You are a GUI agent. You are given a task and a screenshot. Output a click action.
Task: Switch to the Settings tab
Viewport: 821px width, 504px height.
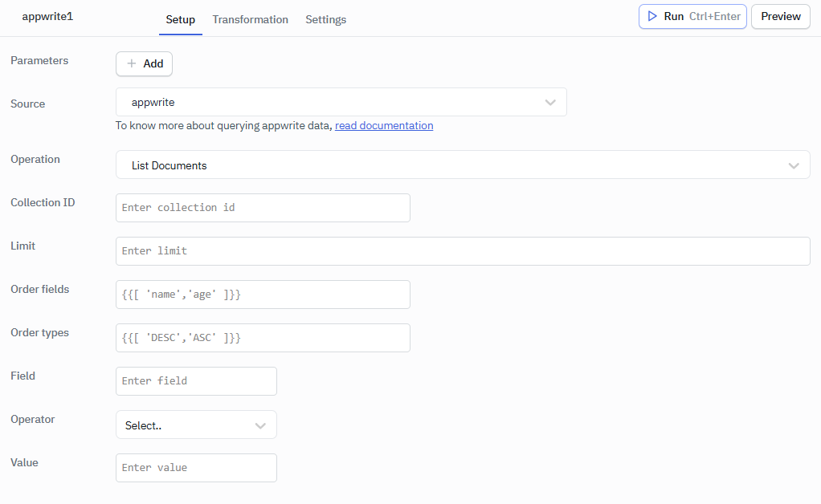[x=325, y=19]
